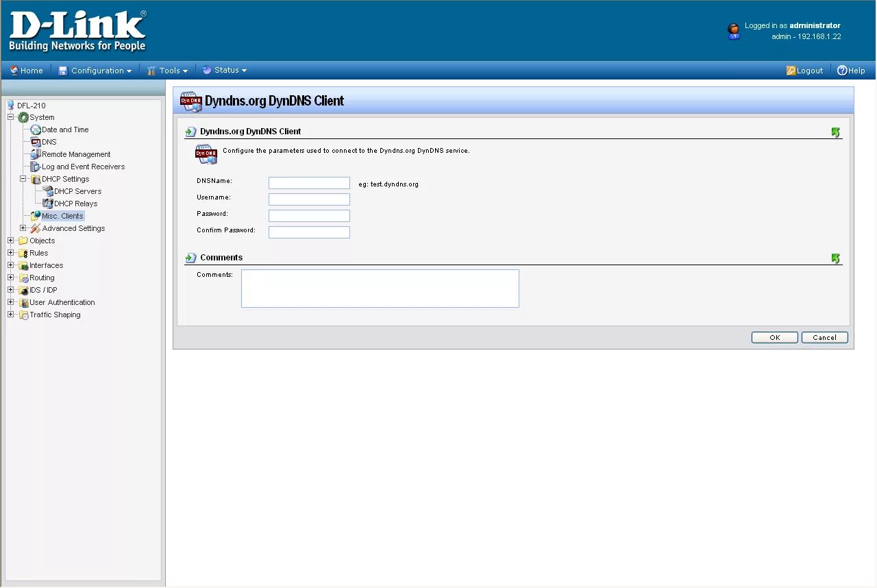The width and height of the screenshot is (877, 588).
Task: Open Remote Management in the tree
Action: tap(76, 154)
